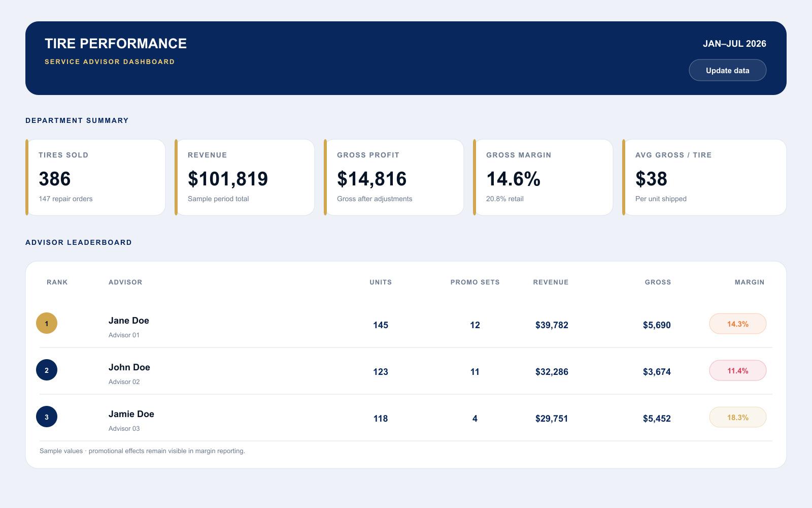The height and width of the screenshot is (508, 812).
Task: Open the Revenue summary card
Action: [245, 177]
